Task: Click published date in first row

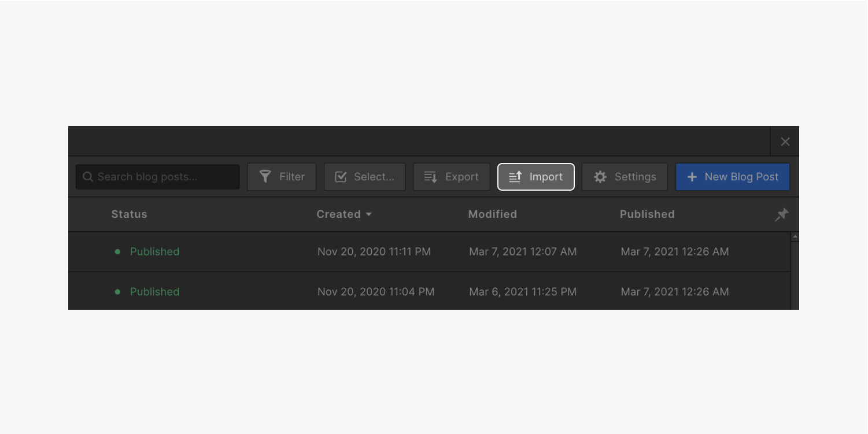Action: click(675, 251)
